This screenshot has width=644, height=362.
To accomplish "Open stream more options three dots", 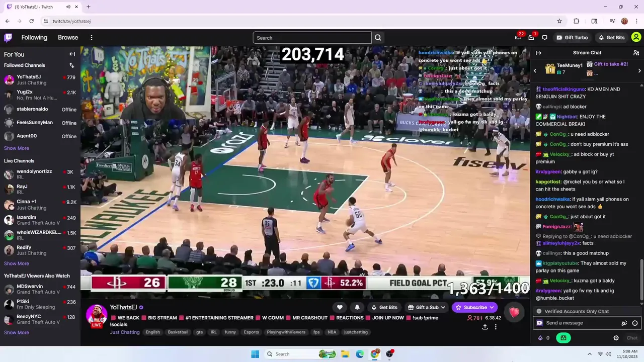I will pos(496,327).
